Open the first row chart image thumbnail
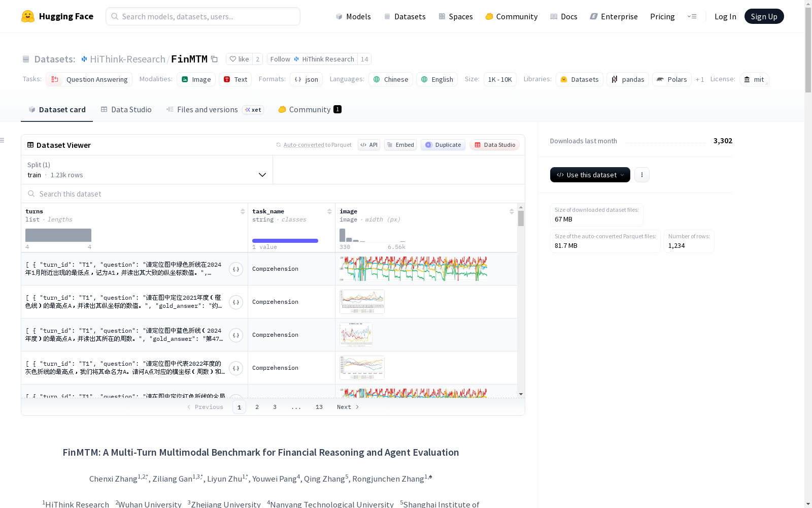Viewport: 812px width, 508px height. pos(414,269)
